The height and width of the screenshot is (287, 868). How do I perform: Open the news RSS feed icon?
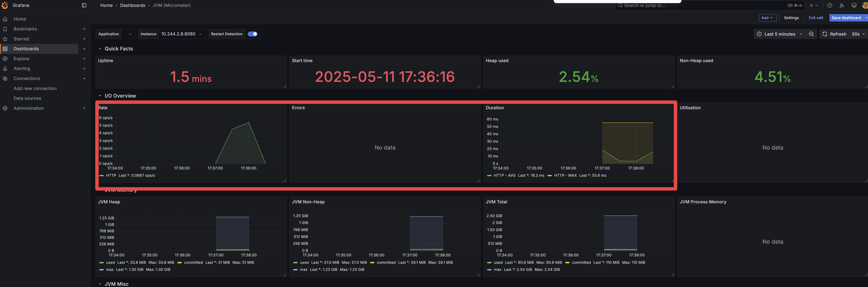pos(842,5)
